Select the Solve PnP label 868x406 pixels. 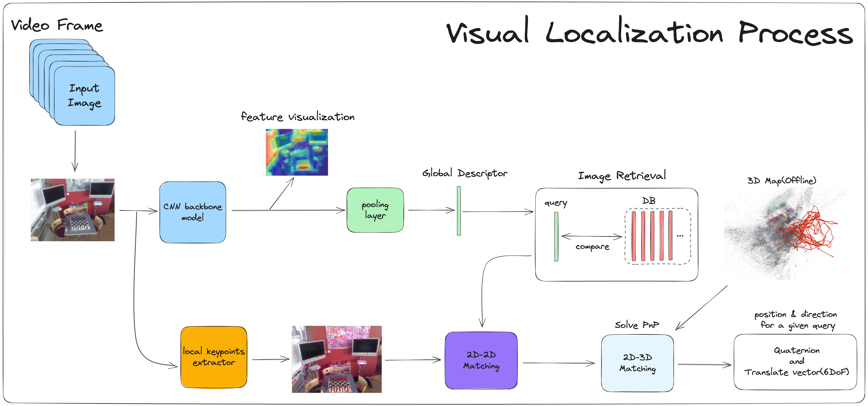637,325
